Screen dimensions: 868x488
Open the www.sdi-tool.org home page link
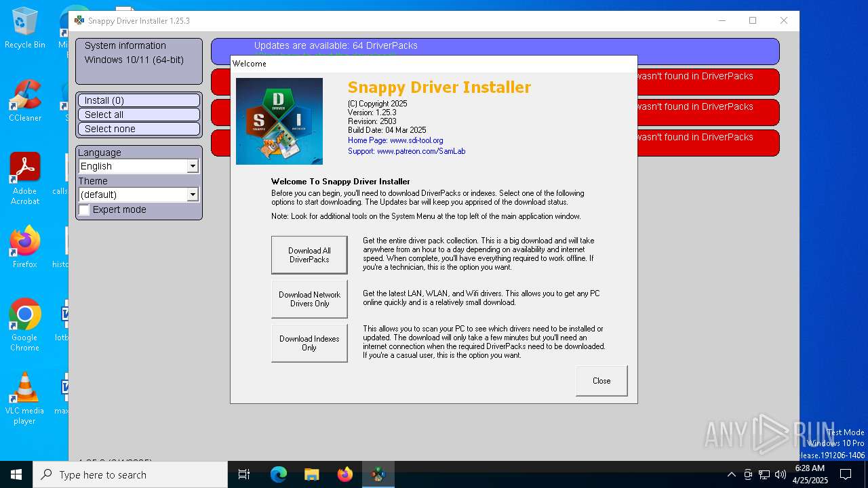click(x=416, y=140)
